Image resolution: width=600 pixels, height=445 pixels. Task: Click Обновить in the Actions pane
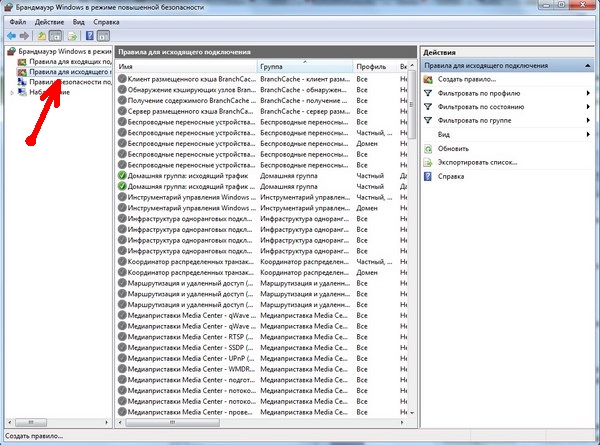(x=453, y=148)
